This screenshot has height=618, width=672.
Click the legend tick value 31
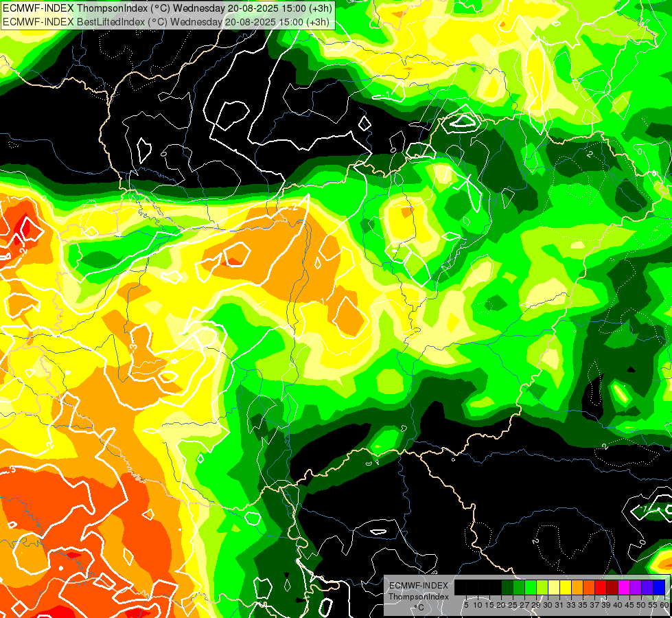click(x=559, y=605)
